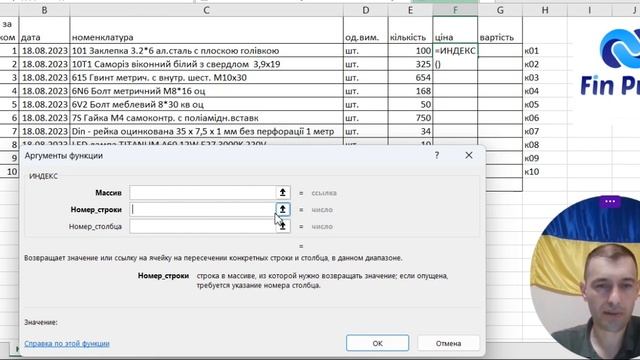Viewport: 640px width, 360px height.
Task: Select code cell к08
Action: coord(545,145)
